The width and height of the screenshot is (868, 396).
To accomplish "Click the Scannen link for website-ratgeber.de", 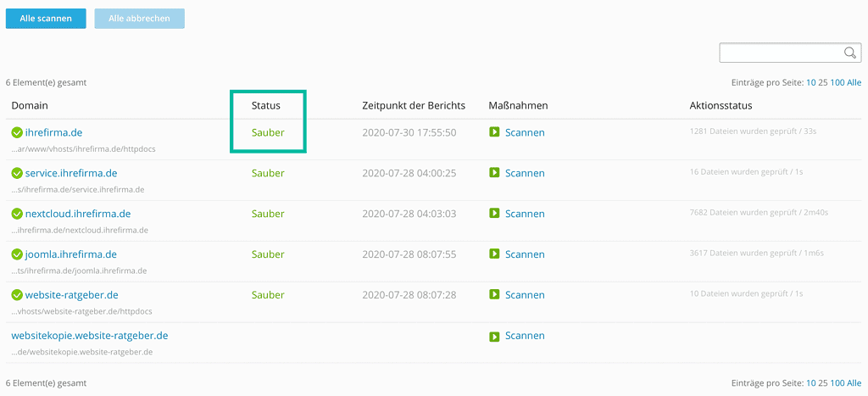I will pyautogui.click(x=525, y=295).
